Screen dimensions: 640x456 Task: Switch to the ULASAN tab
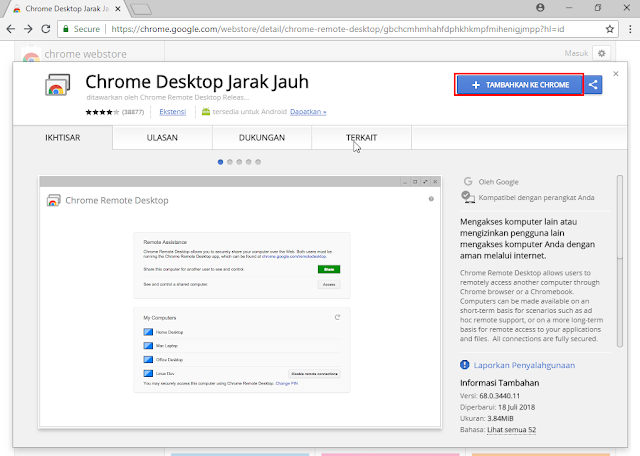(162, 138)
